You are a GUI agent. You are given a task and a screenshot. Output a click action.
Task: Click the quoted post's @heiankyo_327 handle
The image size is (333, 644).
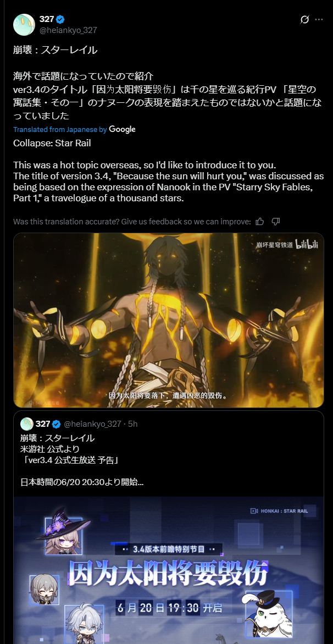tap(92, 424)
